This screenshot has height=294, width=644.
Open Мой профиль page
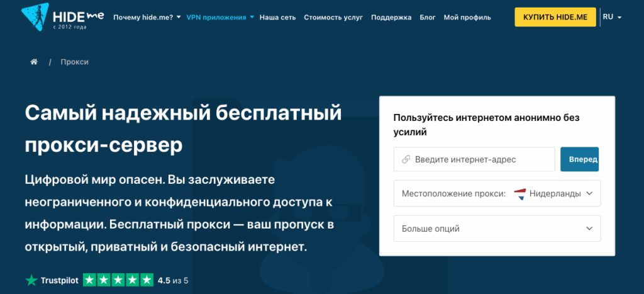click(467, 18)
